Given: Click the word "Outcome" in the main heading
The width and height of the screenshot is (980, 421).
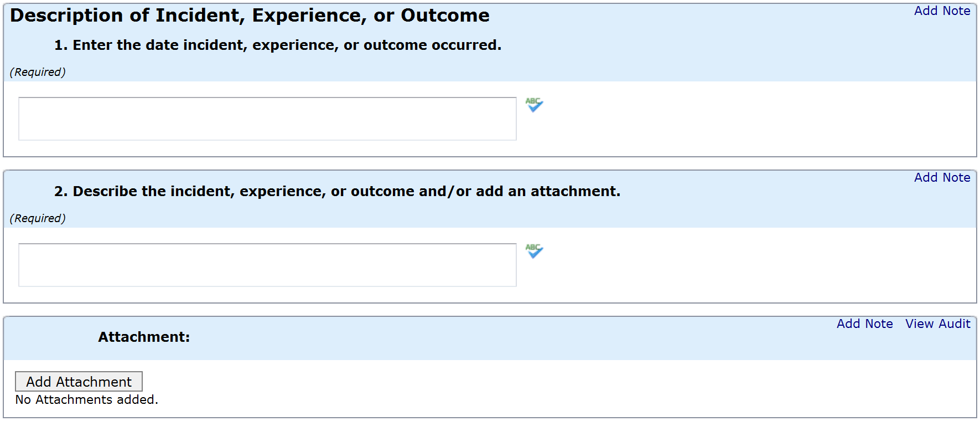Looking at the screenshot, I should point(445,16).
